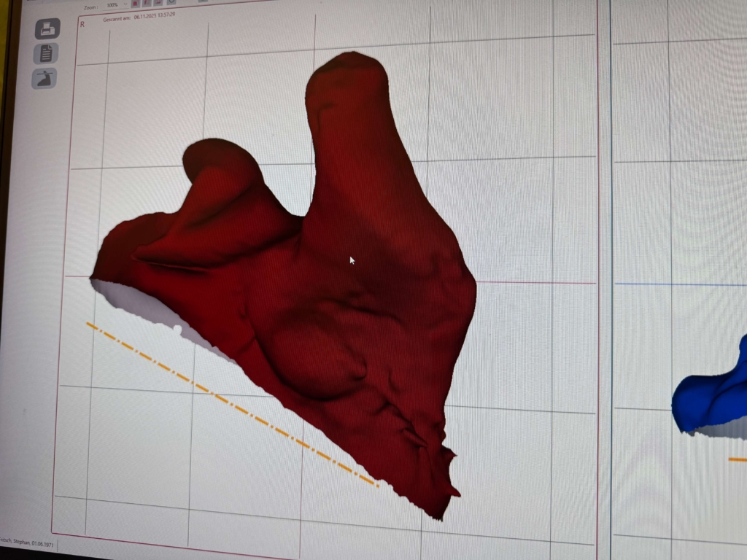
Task: Click the Gescannt am 06.11.2025 timestamp
Action: point(139,19)
